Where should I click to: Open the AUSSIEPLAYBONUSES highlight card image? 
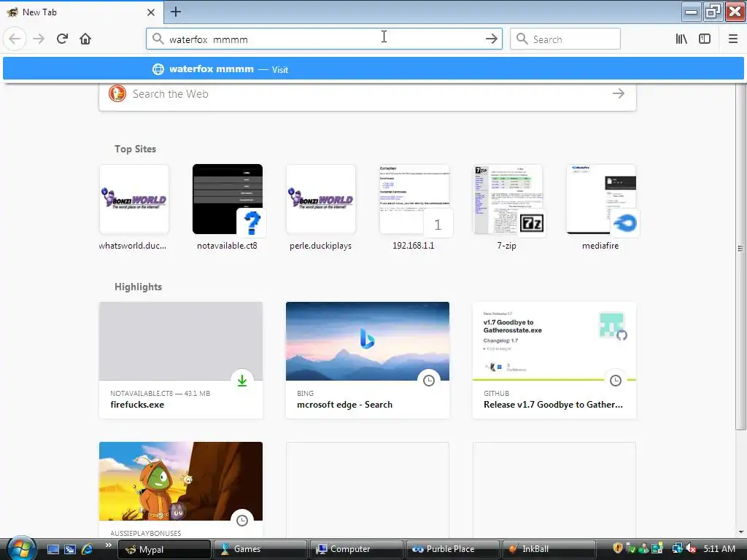tap(181, 481)
